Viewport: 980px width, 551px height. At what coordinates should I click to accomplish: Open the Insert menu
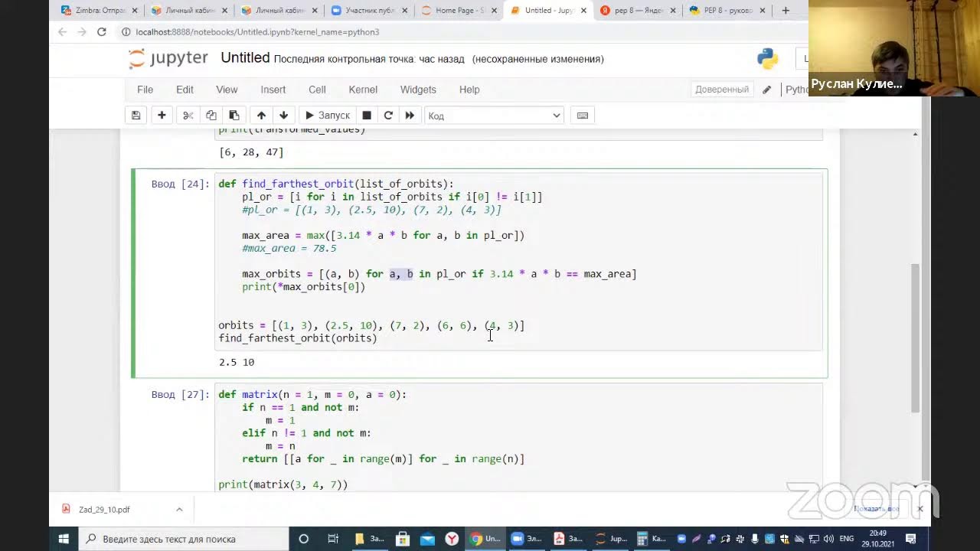click(273, 90)
